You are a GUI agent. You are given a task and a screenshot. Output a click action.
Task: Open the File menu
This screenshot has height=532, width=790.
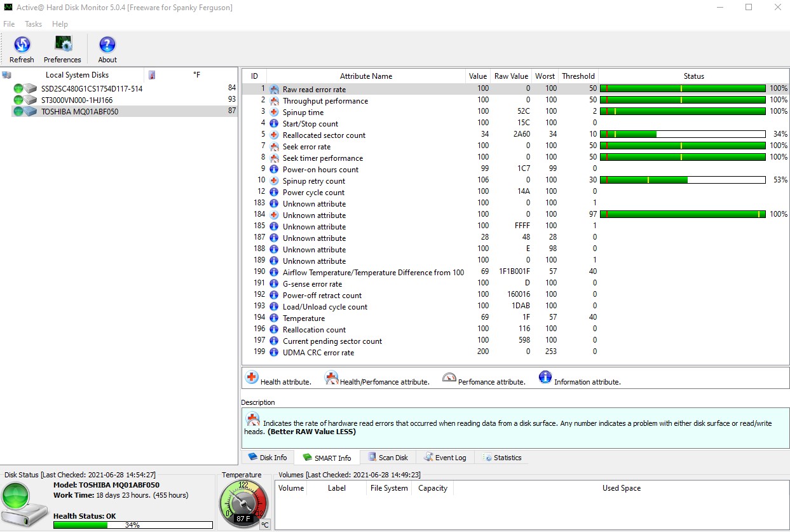(9, 24)
